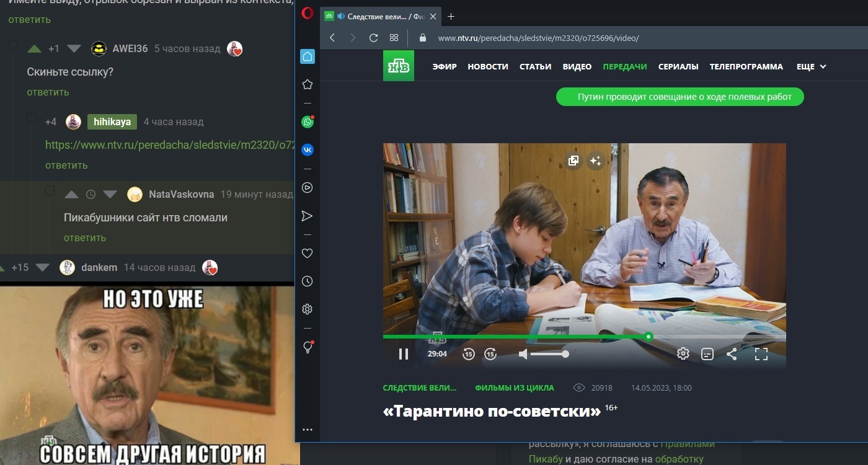Image resolution: width=868 pixels, height=465 pixels.
Task: Open sidebar three-dots setup menu
Action: [x=308, y=430]
